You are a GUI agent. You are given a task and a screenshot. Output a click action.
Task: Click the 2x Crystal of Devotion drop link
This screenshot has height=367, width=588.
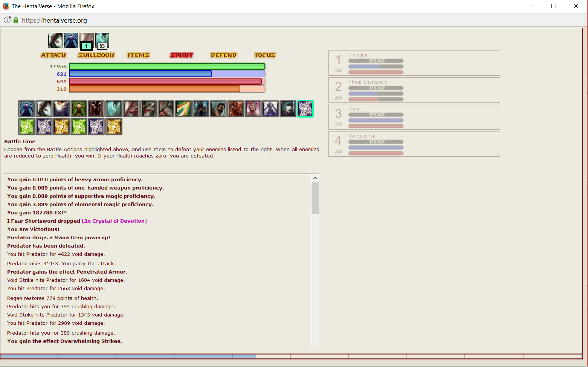click(115, 221)
